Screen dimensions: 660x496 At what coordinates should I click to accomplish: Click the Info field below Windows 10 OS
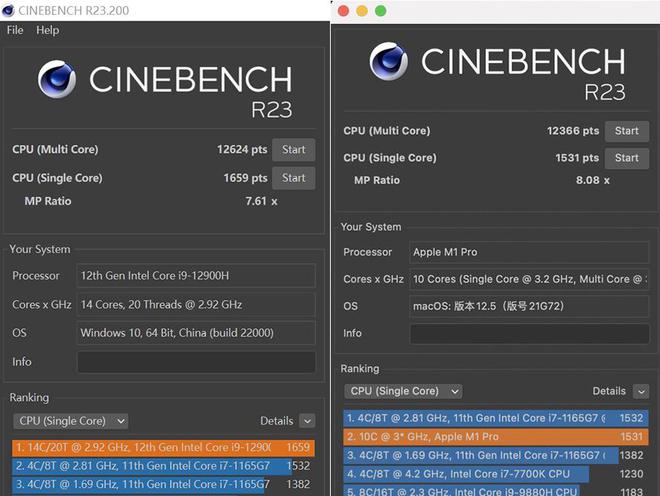click(x=196, y=362)
